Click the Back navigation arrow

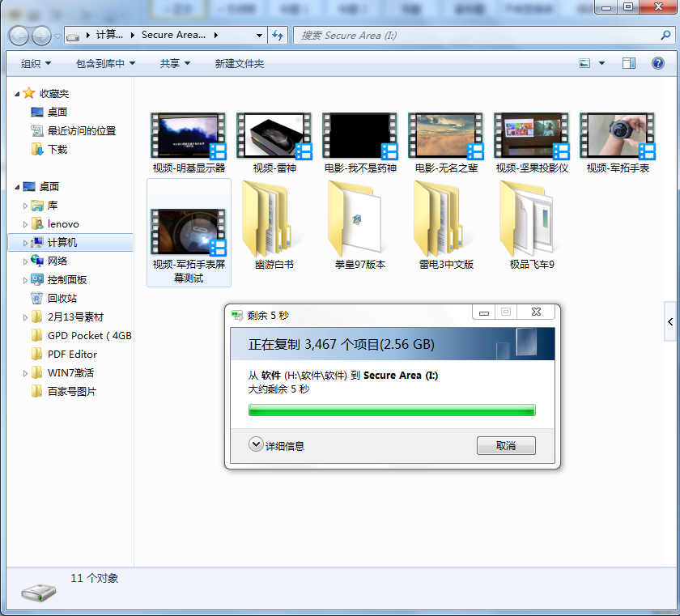coord(19,36)
